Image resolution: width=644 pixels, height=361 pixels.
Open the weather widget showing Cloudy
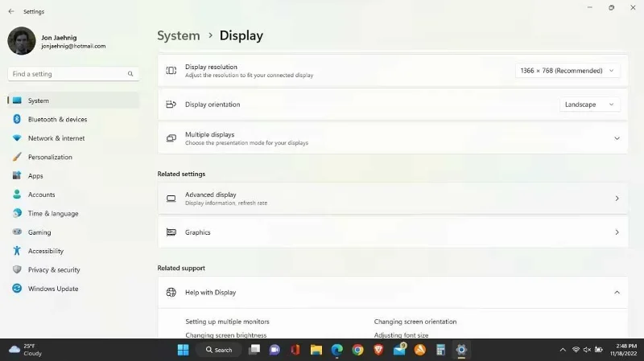26,350
